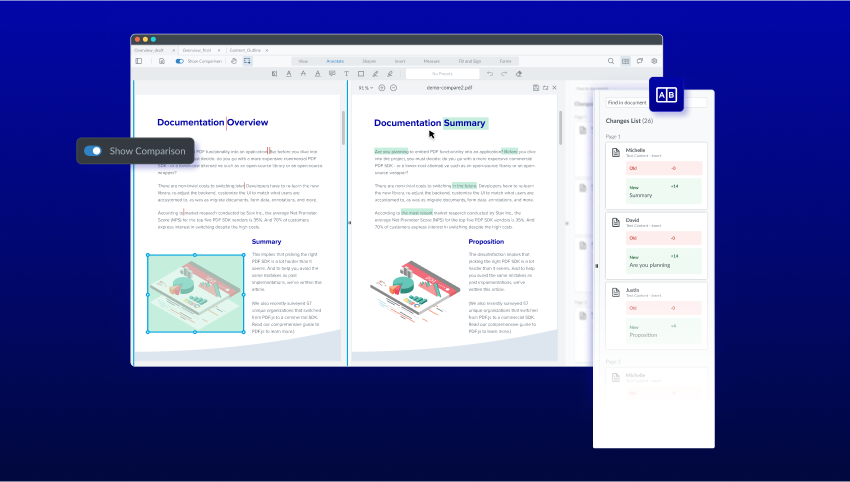Select the free text T tool
850x482 pixels.
346,74
